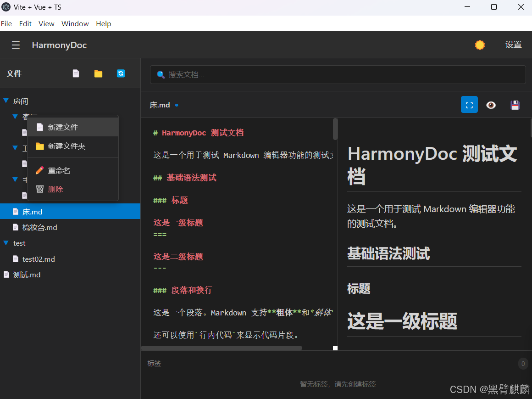Open 床.md in the file tree
532x399 pixels.
[x=70, y=212]
